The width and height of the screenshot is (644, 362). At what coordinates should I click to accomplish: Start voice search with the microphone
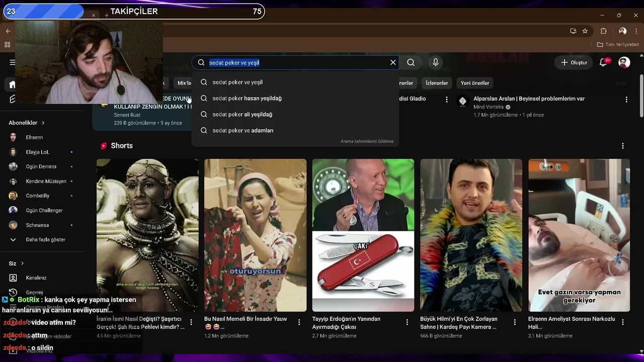[436, 62]
